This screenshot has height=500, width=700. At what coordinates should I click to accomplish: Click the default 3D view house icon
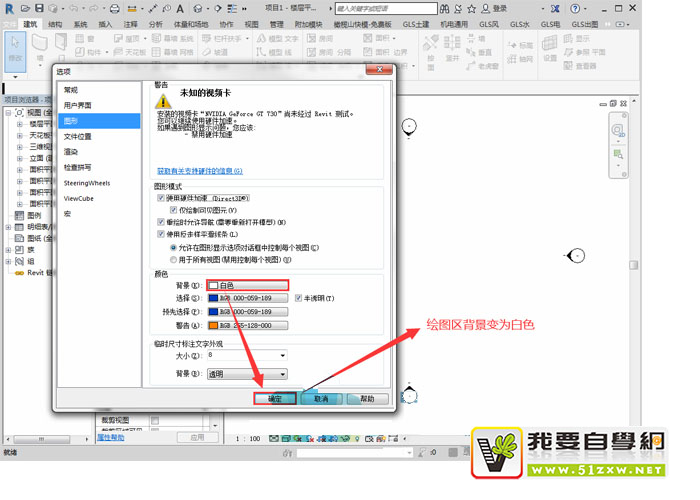tap(198, 8)
